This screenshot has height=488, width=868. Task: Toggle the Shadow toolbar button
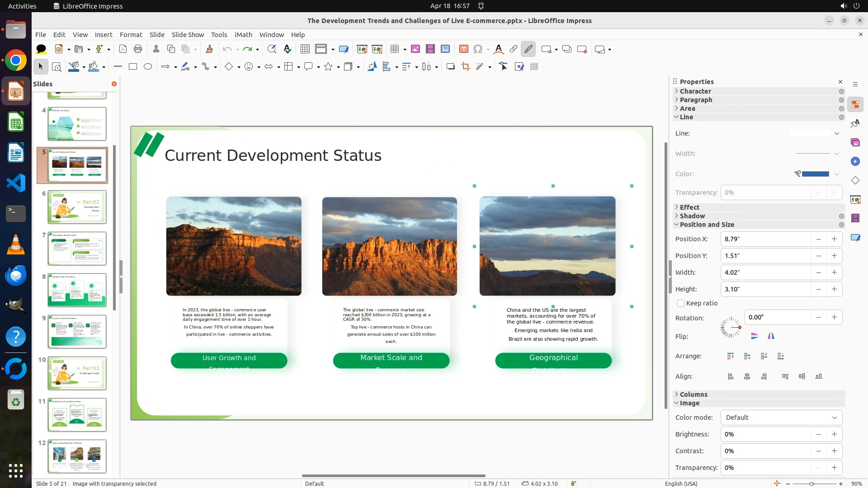[x=450, y=67]
